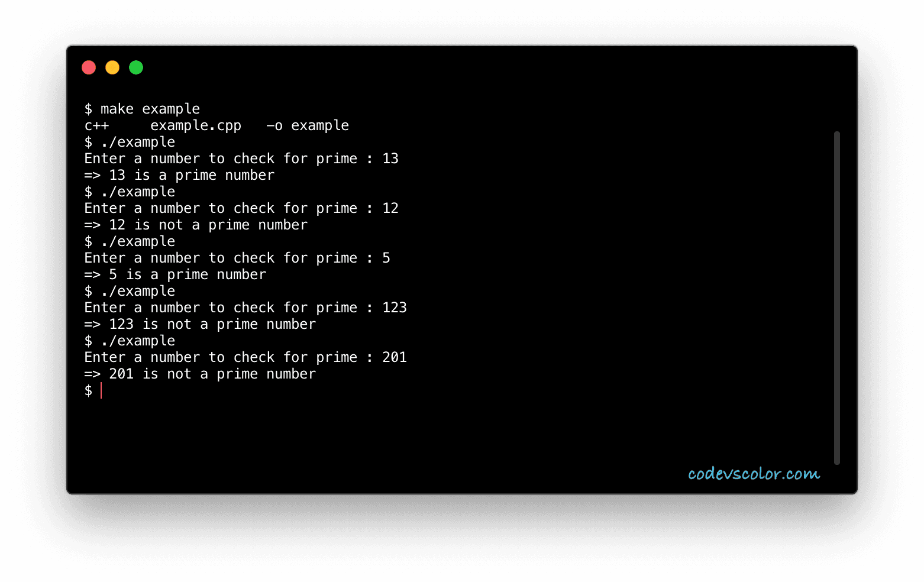Open the codevscolor.com watermark link

tap(754, 474)
